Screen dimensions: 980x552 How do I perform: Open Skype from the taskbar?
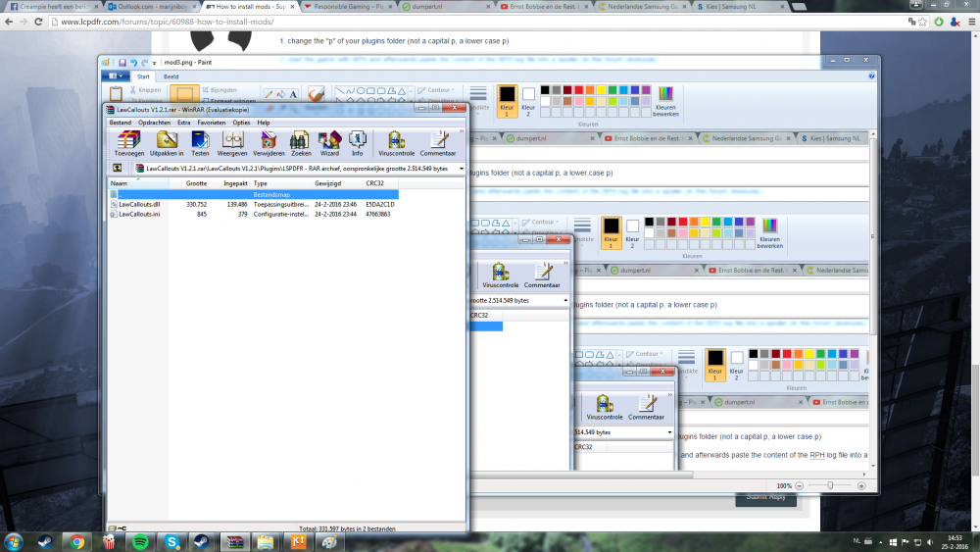(171, 542)
